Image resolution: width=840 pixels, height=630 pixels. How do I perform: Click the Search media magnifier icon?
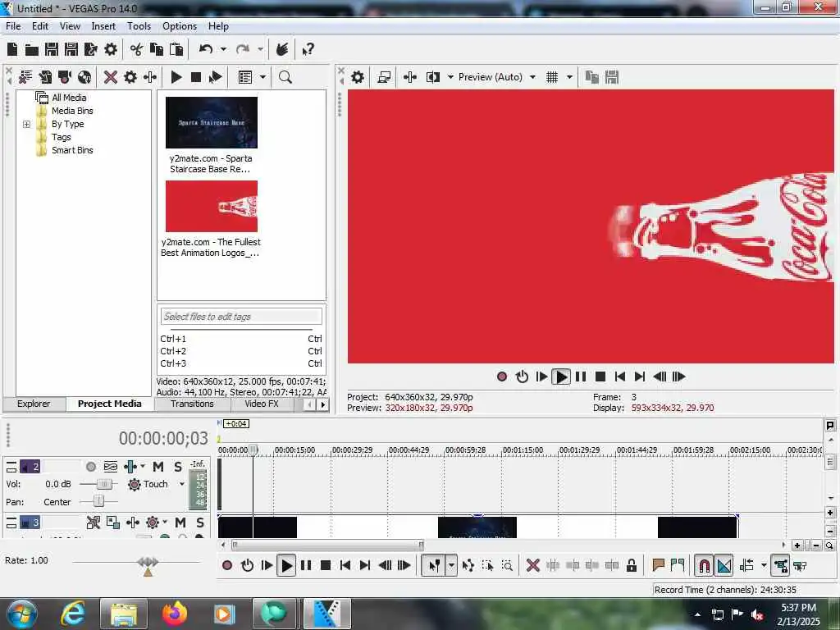(x=285, y=77)
